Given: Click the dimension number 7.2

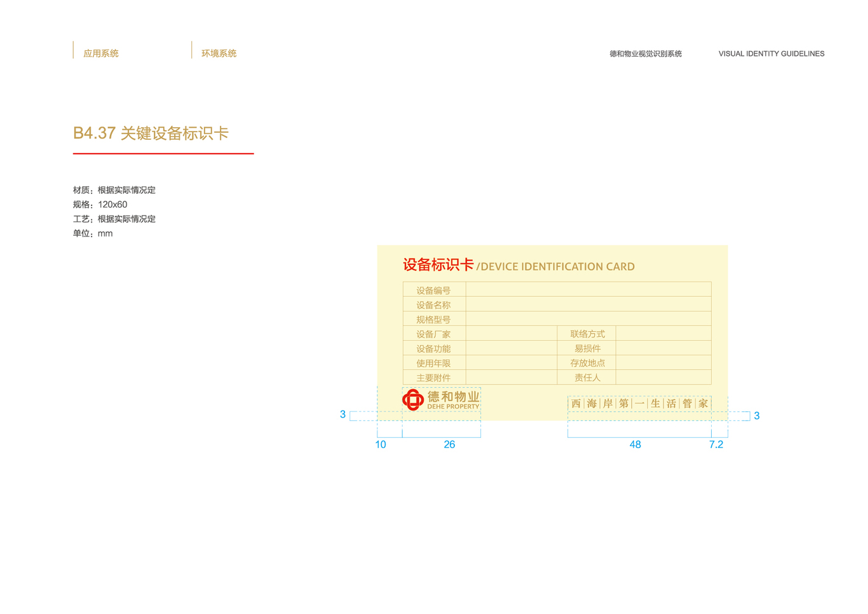Looking at the screenshot, I should [x=716, y=445].
